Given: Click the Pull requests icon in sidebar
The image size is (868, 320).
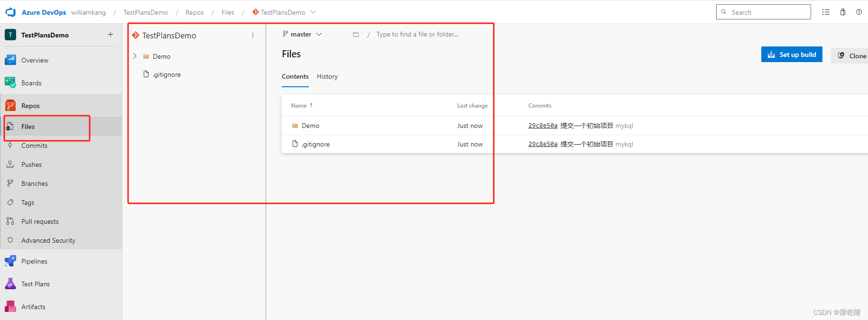Looking at the screenshot, I should (10, 221).
